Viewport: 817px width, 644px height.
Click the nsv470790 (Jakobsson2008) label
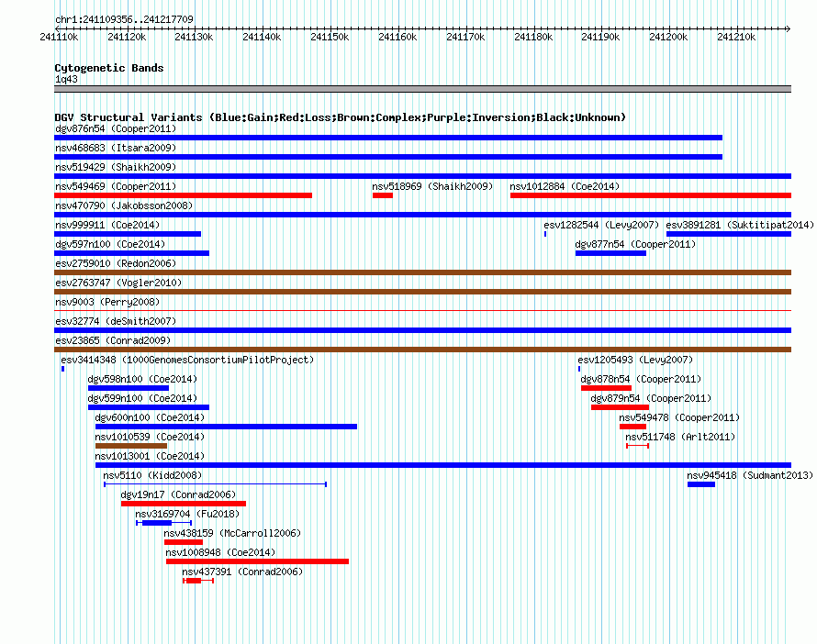124,205
